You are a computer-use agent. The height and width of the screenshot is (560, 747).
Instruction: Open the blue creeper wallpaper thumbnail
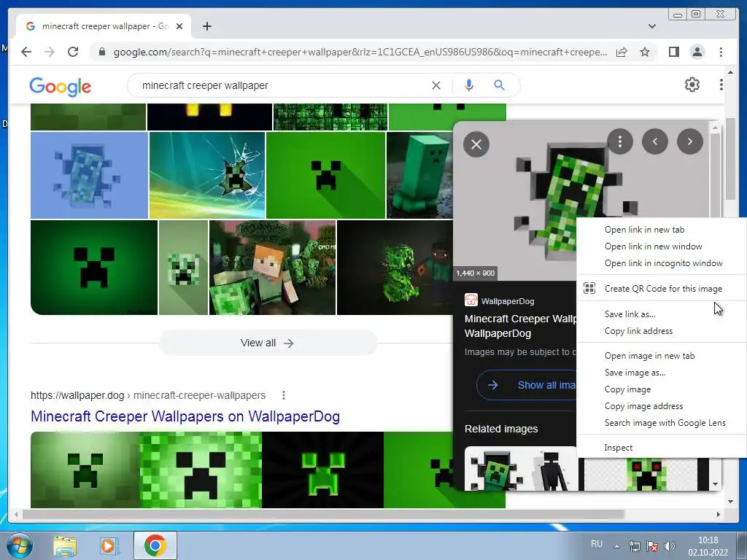tap(89, 175)
